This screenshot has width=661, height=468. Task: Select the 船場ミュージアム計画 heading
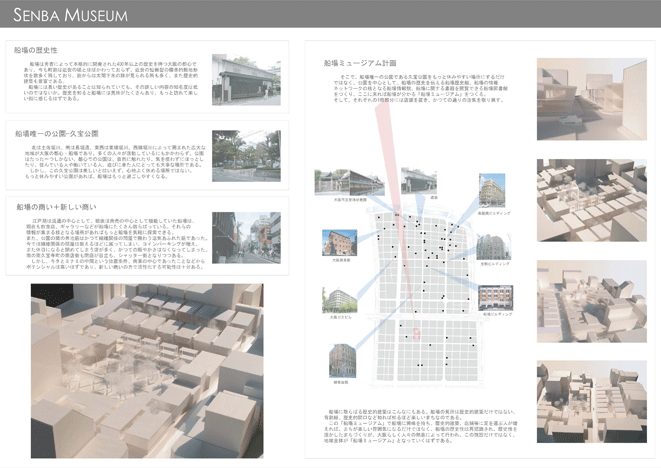361,63
